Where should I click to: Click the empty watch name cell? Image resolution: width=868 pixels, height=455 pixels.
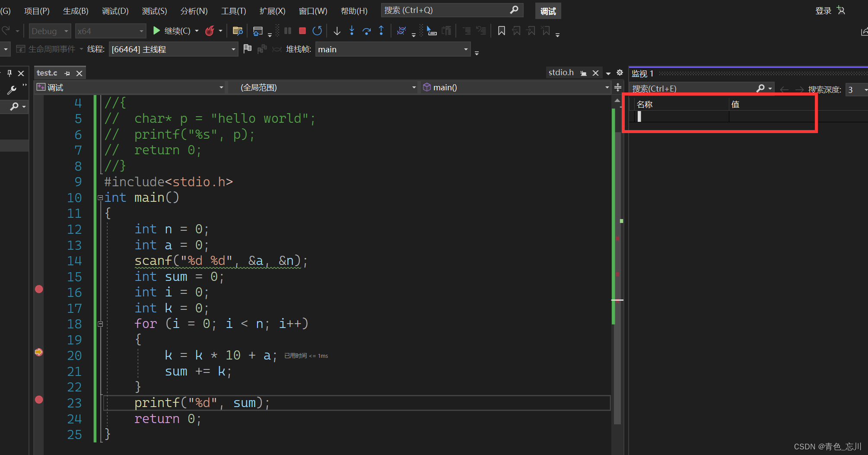point(683,117)
